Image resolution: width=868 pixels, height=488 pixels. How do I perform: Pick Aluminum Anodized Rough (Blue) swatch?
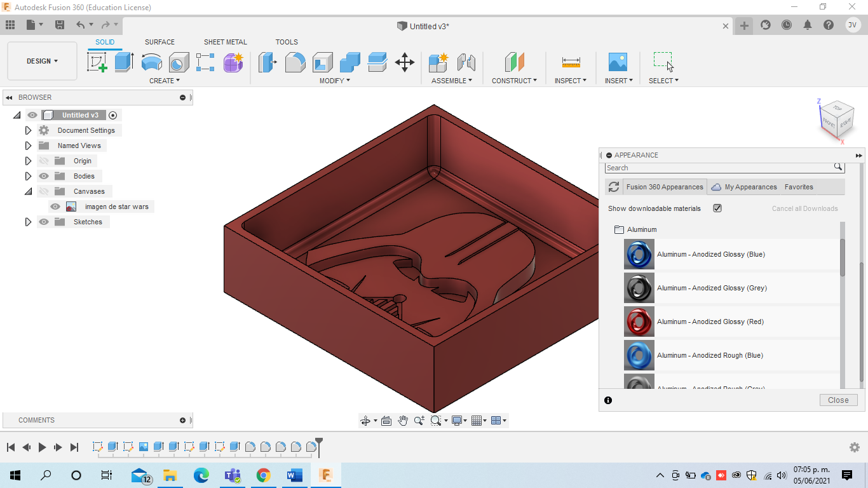[639, 355]
